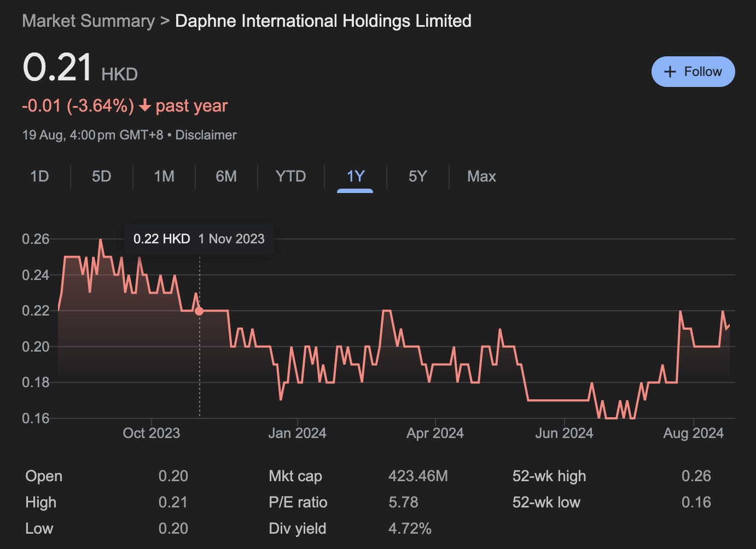Click the 0.26 y-axis label
Image resolution: width=756 pixels, height=549 pixels.
[x=36, y=239]
